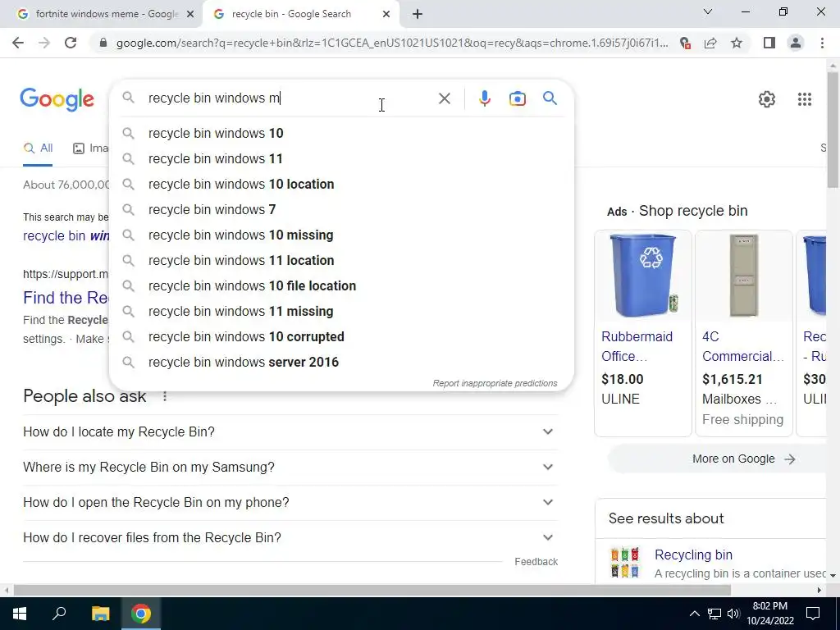Click the Feedback link
Viewport: 840px width, 630px height.
tap(536, 561)
